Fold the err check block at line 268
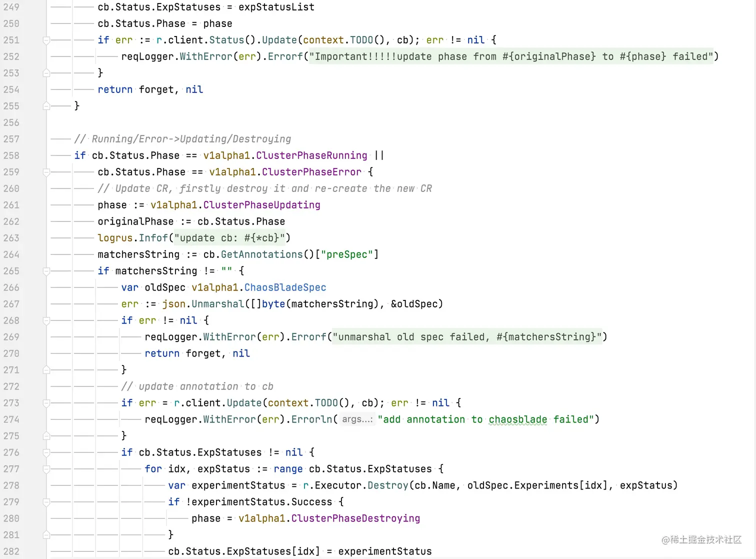 (x=46, y=320)
